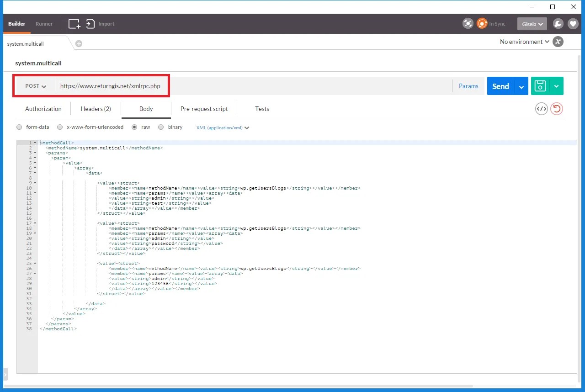
Task: Click the Import icon in the top bar
Action: click(90, 24)
